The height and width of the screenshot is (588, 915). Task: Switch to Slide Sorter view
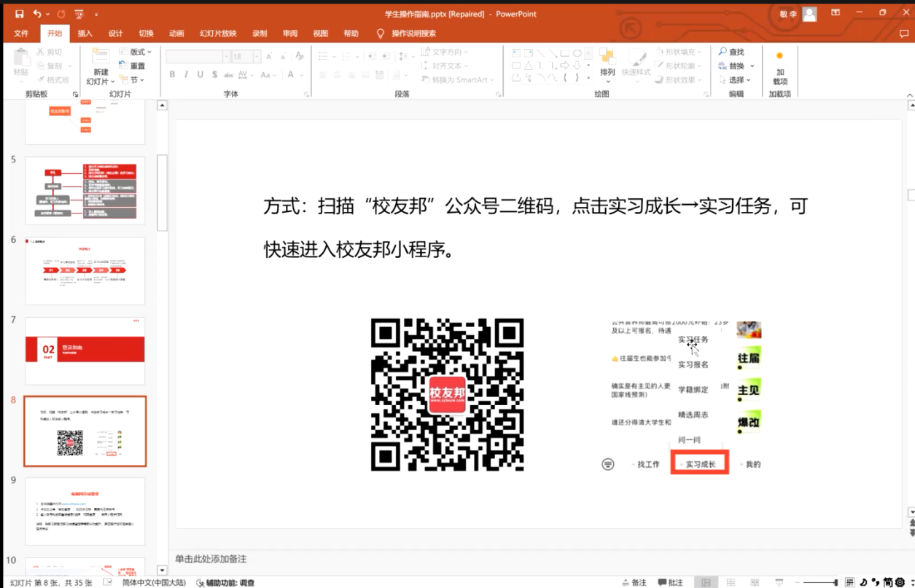click(x=731, y=582)
